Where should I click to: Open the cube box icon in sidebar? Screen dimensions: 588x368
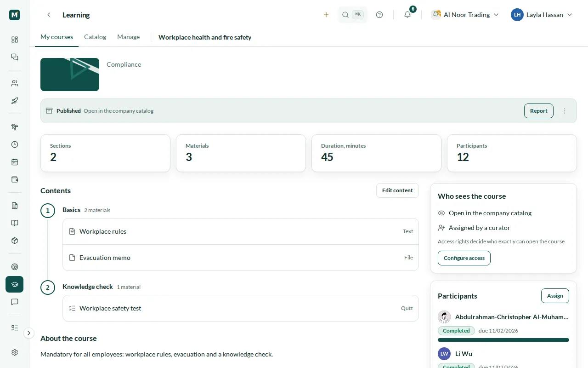[15, 241]
